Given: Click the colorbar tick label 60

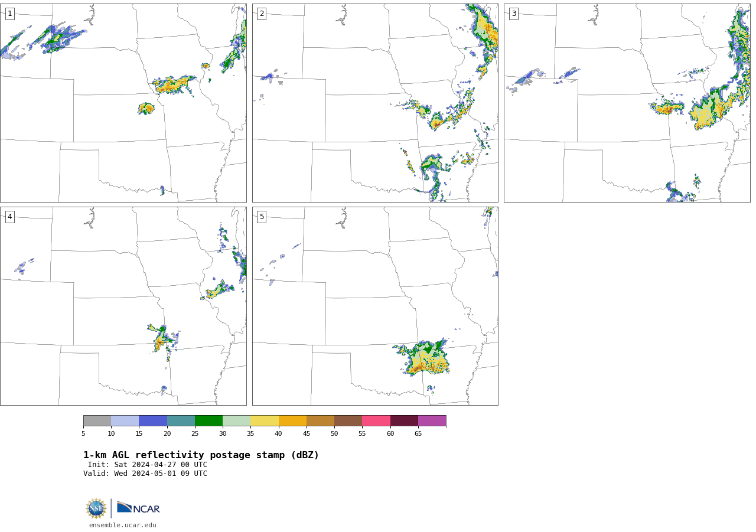Looking at the screenshot, I should [x=390, y=434].
